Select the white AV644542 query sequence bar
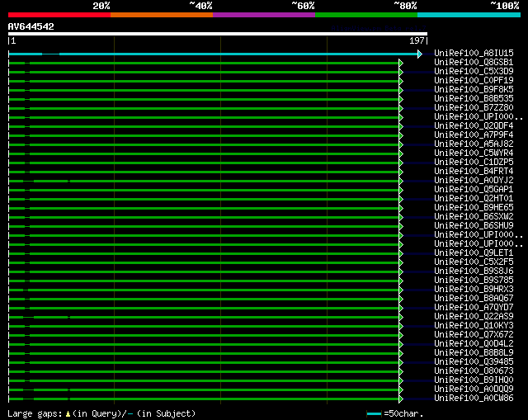Image resolution: width=528 pixels, height=420 pixels. pyautogui.click(x=218, y=34)
